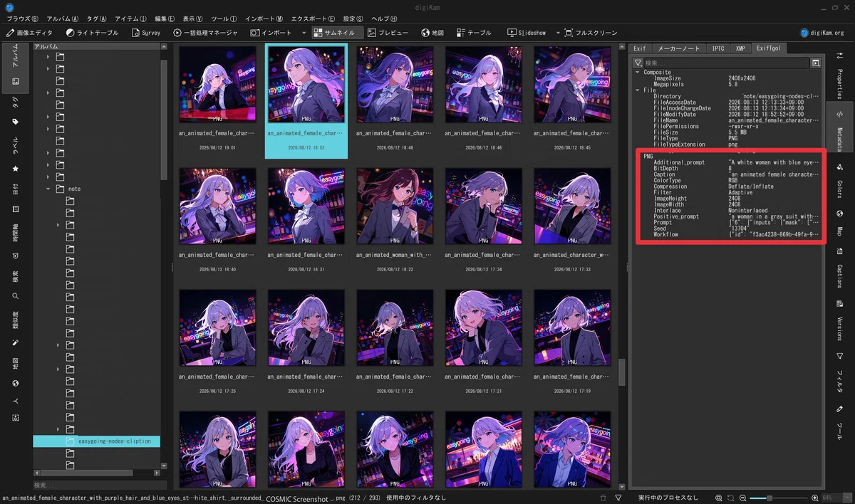Focus the metadata 検索 search field
The height and width of the screenshot is (504, 855).
coord(726,63)
